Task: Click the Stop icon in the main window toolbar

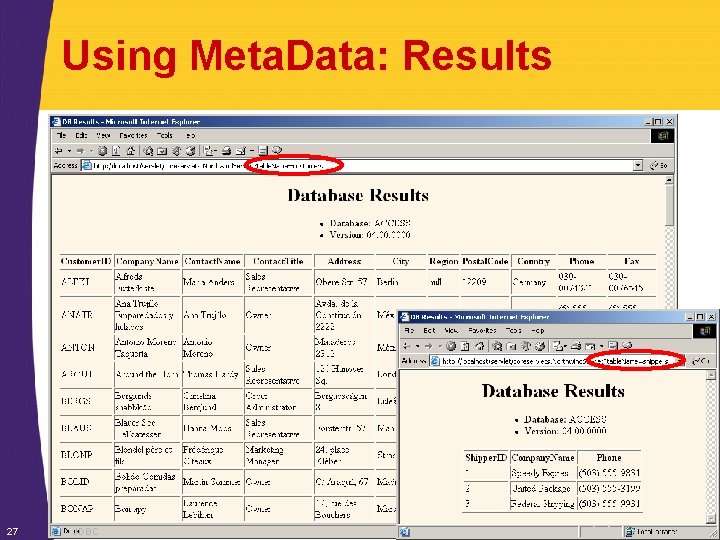Action: tap(102, 151)
